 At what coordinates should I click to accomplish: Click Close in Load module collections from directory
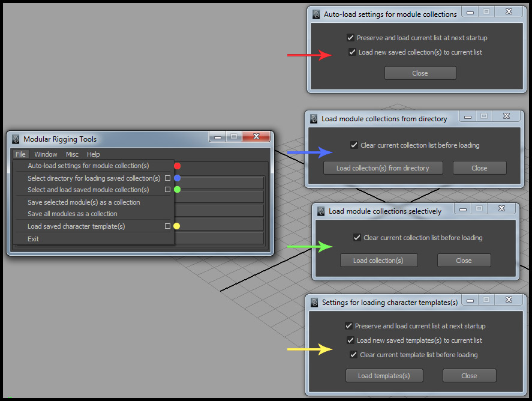tap(479, 168)
